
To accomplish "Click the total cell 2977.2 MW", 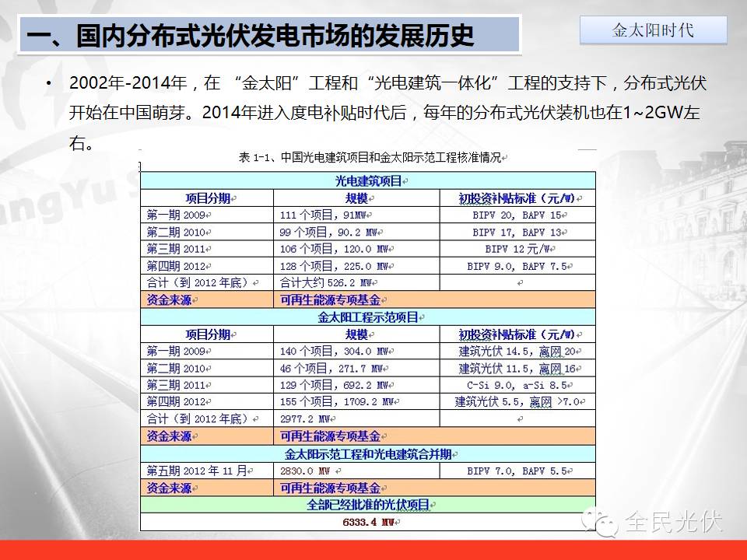I will [x=356, y=419].
